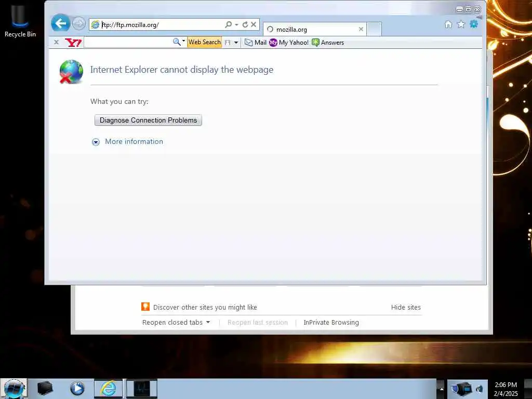Click the bookmark icon next to Web Search
The width and height of the screenshot is (532, 399).
(x=228, y=43)
